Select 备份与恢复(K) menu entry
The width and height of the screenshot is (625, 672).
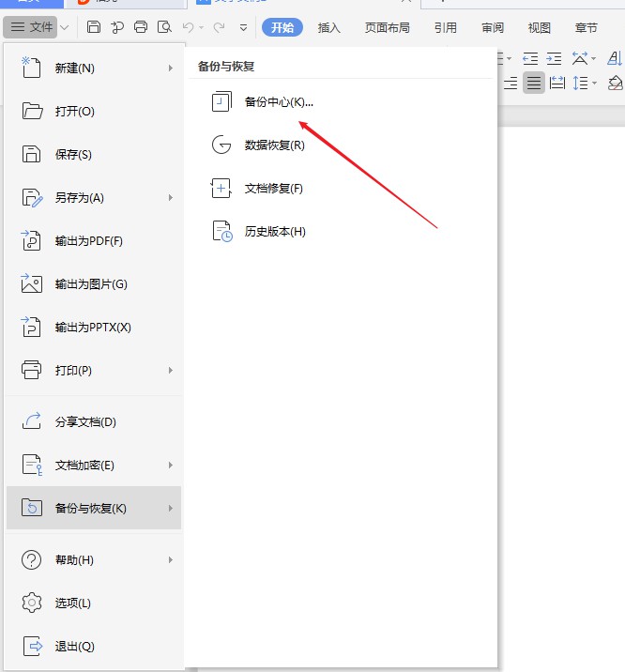coord(94,508)
